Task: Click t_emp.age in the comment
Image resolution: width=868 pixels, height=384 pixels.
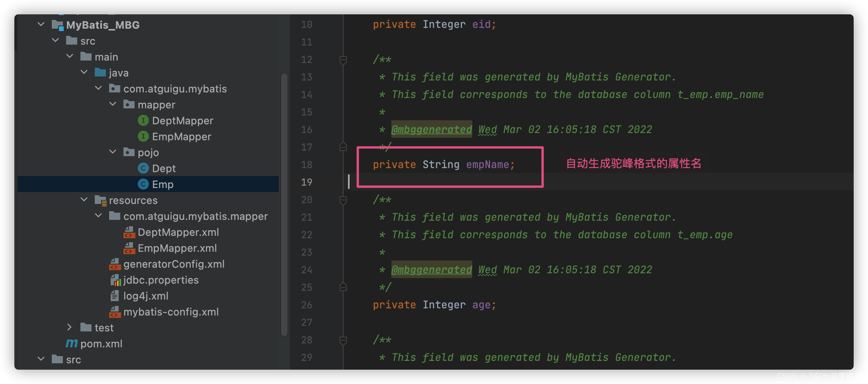Action: point(705,235)
